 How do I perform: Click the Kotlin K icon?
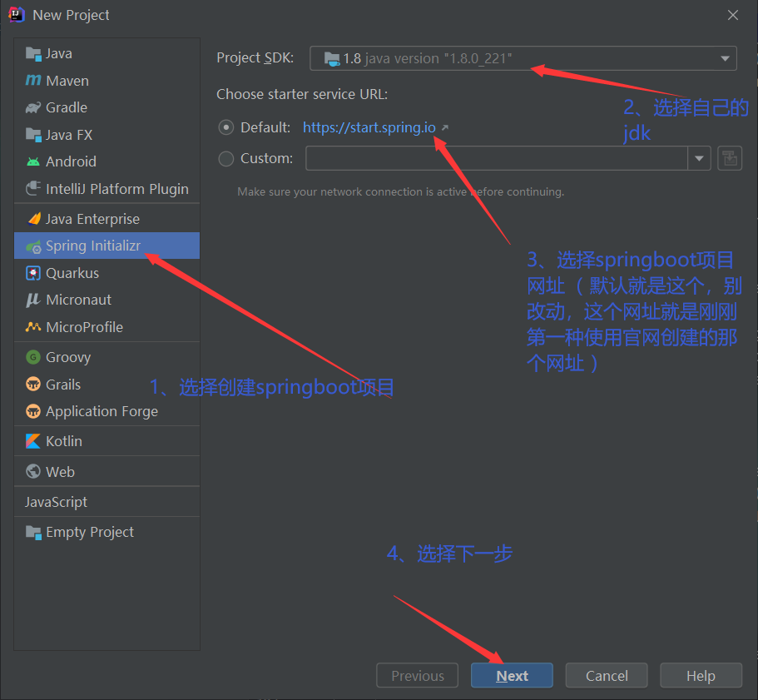click(x=33, y=441)
